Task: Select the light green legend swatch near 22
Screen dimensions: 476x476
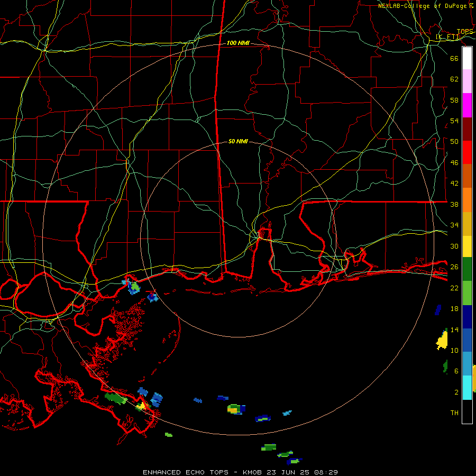Action: coord(467,293)
